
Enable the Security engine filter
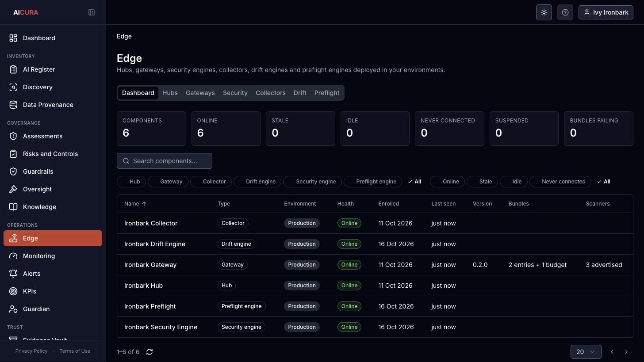tap(312, 182)
